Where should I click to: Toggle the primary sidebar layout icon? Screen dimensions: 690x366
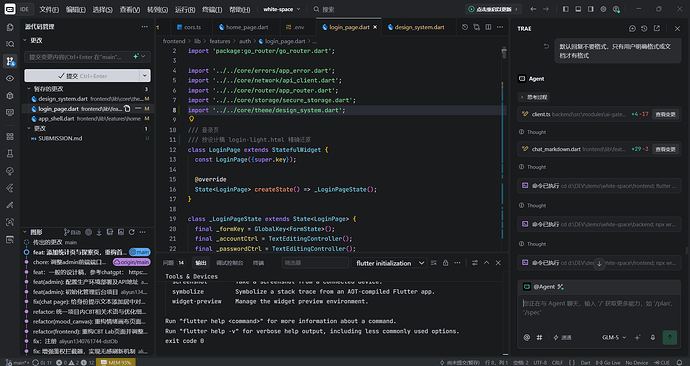click(566, 9)
